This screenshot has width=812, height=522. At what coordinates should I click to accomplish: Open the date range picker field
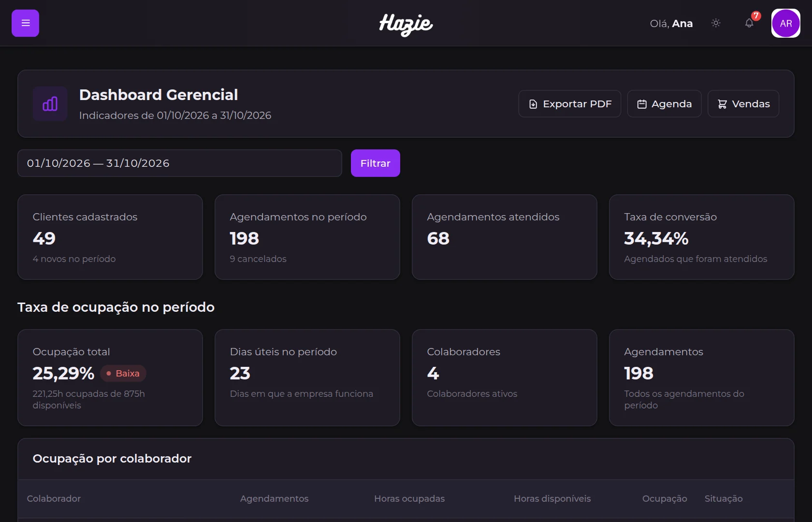click(x=180, y=163)
